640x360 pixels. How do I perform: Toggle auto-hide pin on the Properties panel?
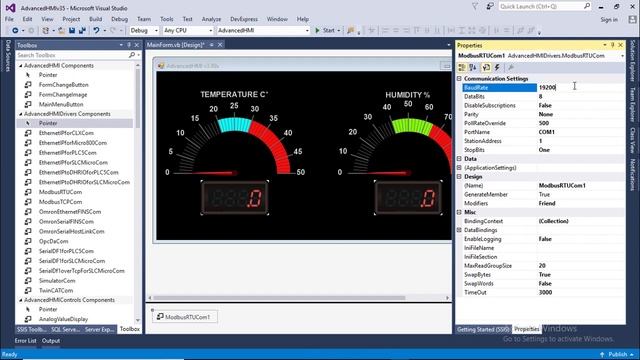(x=613, y=45)
